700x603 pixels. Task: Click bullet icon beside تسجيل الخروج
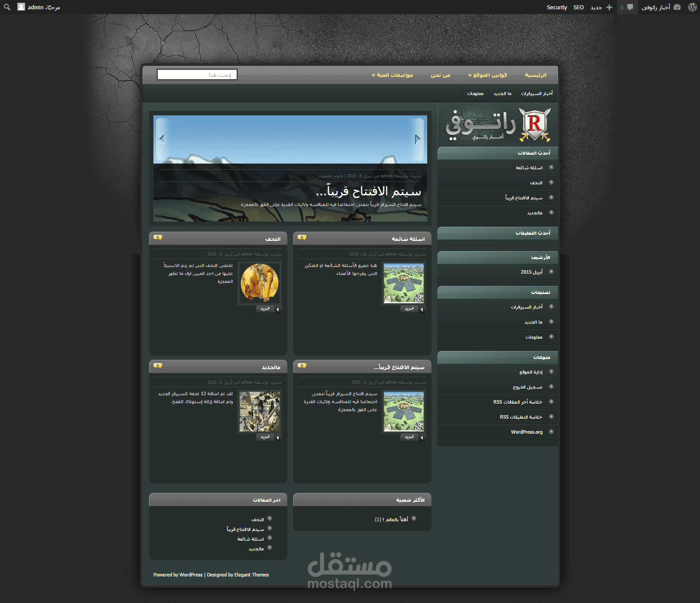pyautogui.click(x=551, y=386)
